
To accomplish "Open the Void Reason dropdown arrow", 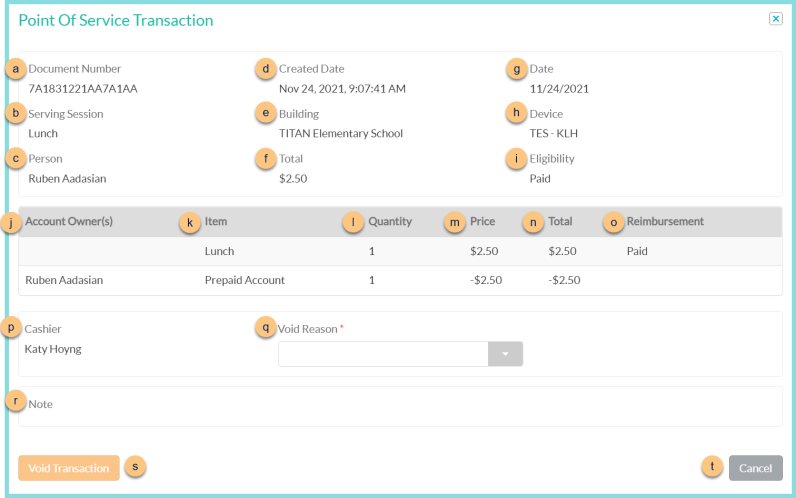I will [x=505, y=354].
